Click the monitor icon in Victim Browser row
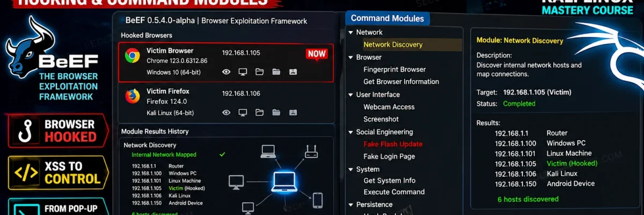Screen dimensions: 644x215 click(x=243, y=71)
